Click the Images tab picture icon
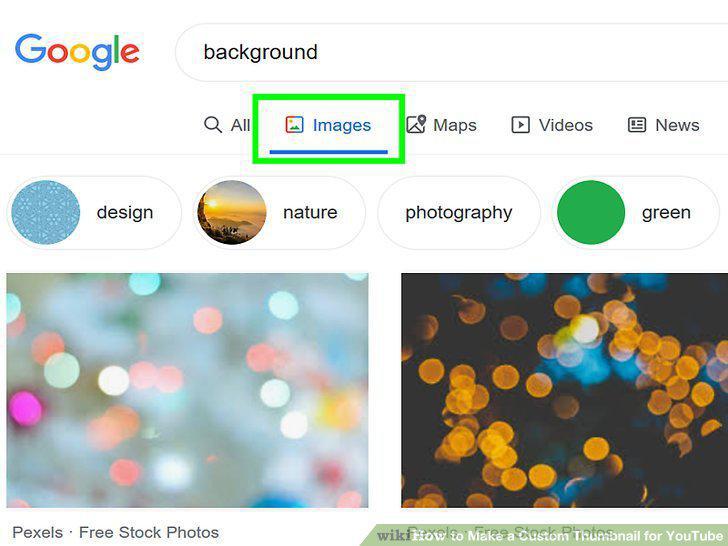This screenshot has height=546, width=728. click(294, 124)
